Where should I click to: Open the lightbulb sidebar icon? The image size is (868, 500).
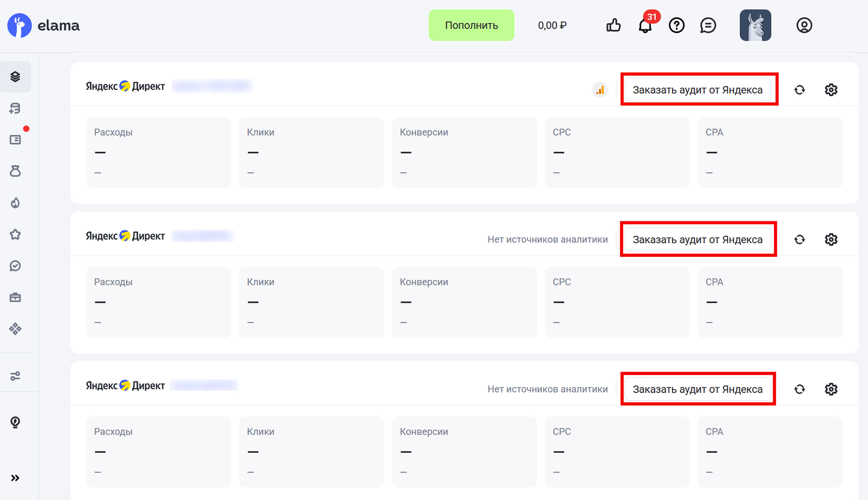tap(15, 422)
